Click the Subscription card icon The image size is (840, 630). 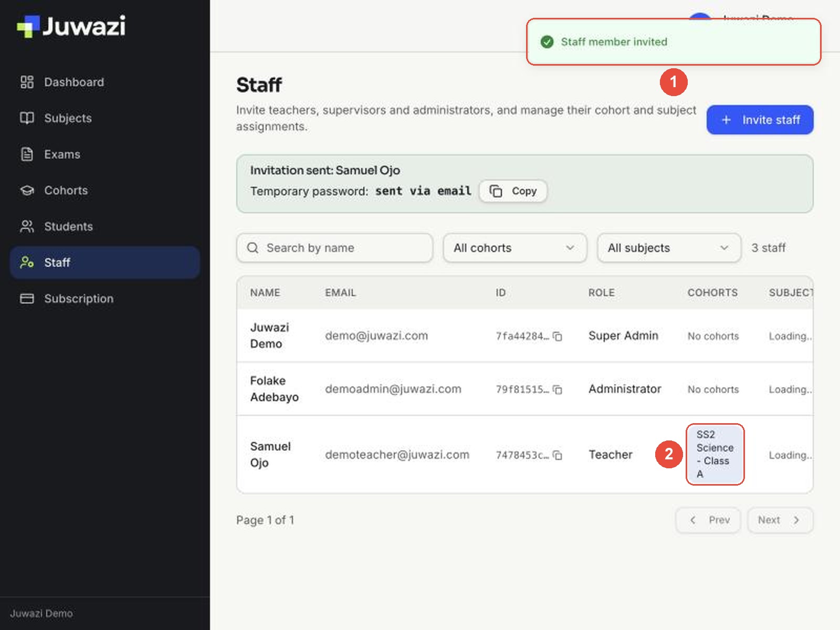coord(27,298)
